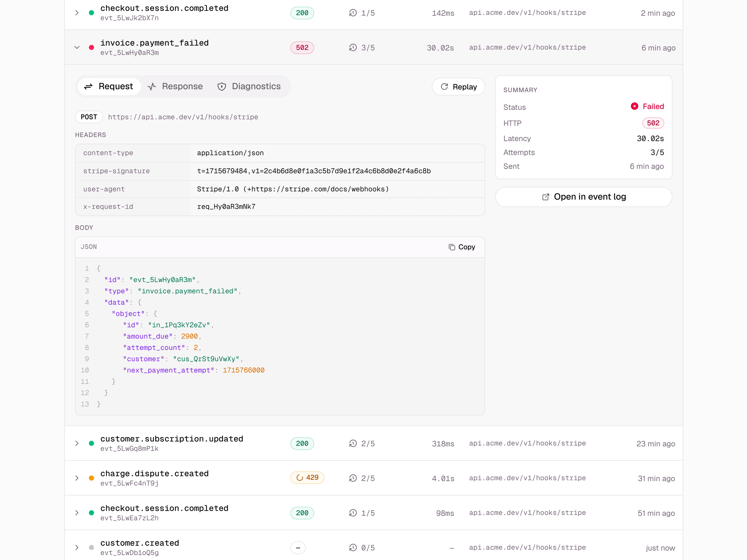Screen dimensions: 747x560
Task: Expand the charge.dispute.created event row
Action: pos(77,478)
